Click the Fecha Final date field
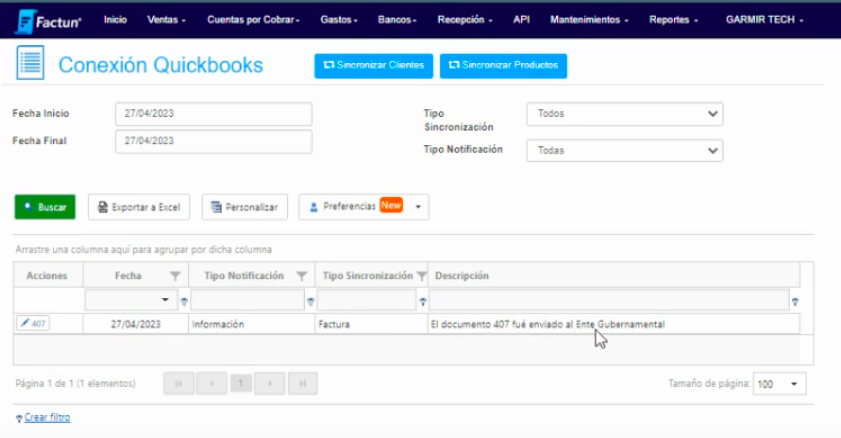841x438 pixels. (213, 142)
